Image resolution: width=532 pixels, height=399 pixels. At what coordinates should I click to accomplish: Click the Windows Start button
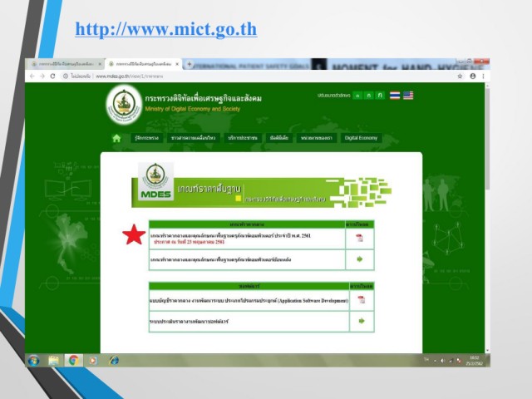pyautogui.click(x=33, y=360)
